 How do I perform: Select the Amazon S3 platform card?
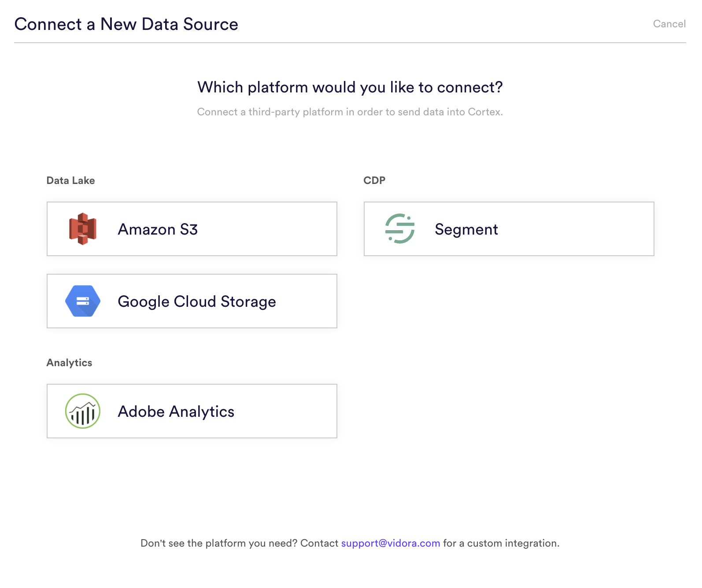pyautogui.click(x=192, y=229)
